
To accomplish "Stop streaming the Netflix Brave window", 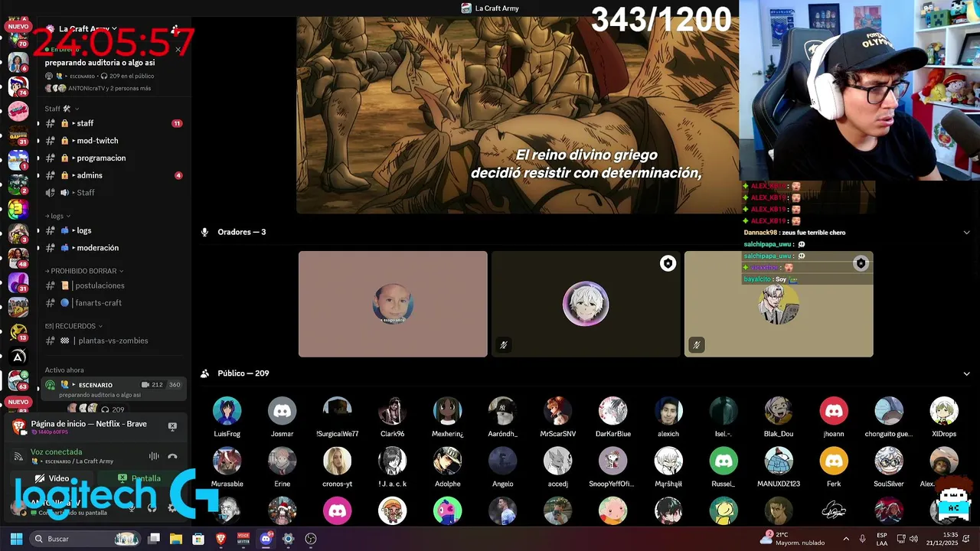I will pos(172,426).
